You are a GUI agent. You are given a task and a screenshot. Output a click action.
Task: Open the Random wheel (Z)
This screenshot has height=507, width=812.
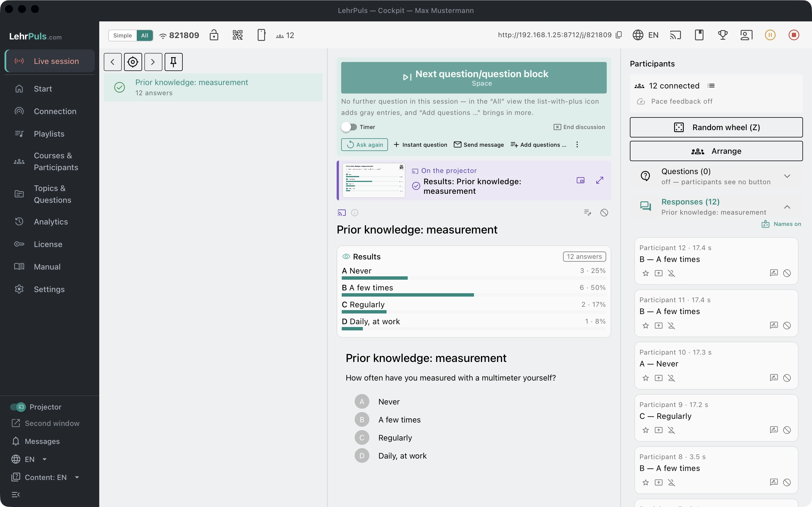coord(716,127)
